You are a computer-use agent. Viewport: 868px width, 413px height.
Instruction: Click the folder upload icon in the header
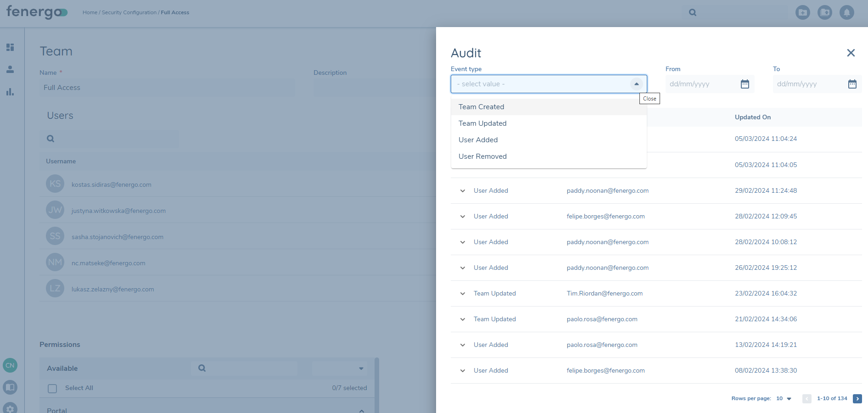pyautogui.click(x=825, y=12)
